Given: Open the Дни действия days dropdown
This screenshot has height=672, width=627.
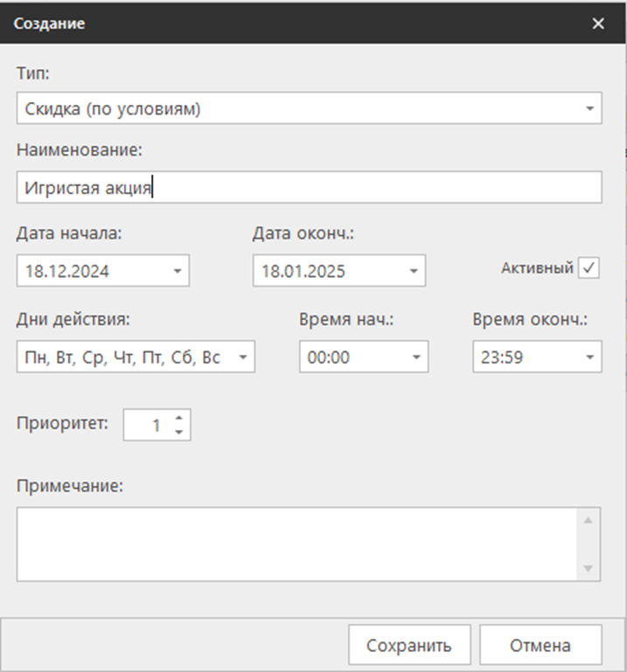Looking at the screenshot, I should tap(242, 357).
